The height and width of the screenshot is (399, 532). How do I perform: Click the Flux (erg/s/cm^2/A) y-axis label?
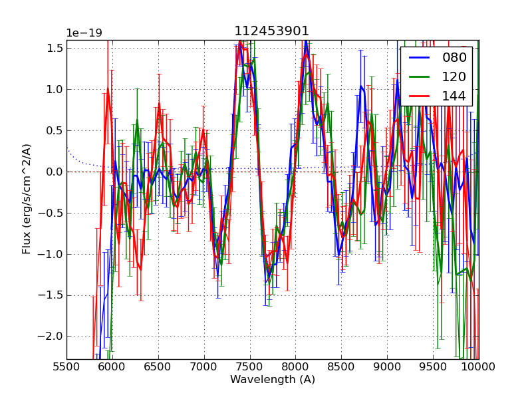point(27,199)
